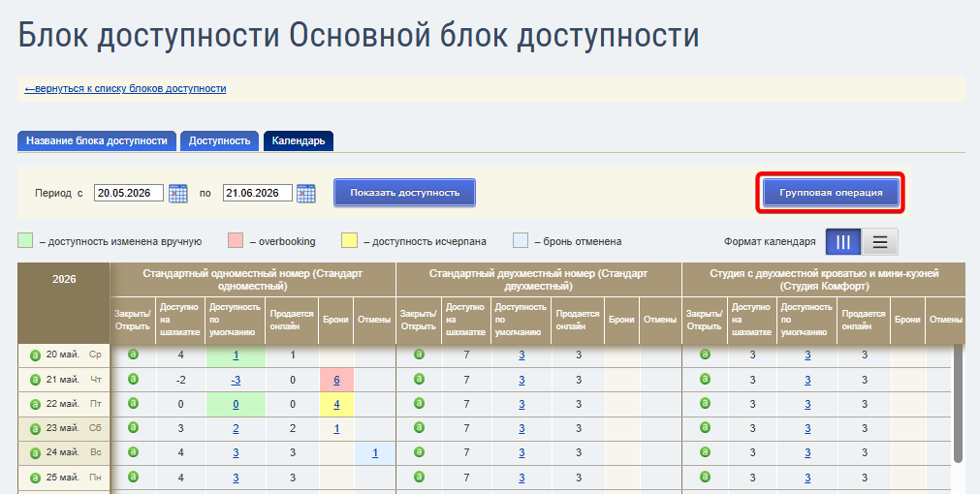This screenshot has height=494, width=980.
Task: Toggle double room Закрыть/Открыть icon for 25 май
Action: pyautogui.click(x=419, y=477)
